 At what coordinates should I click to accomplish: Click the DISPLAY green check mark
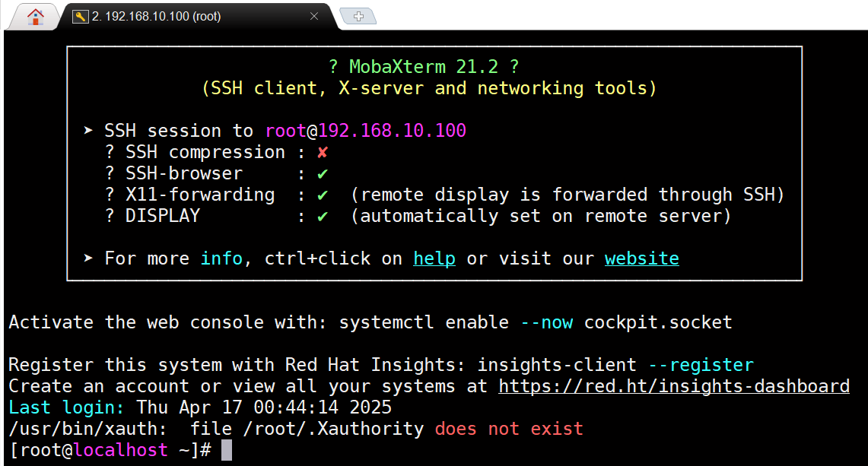click(x=323, y=217)
